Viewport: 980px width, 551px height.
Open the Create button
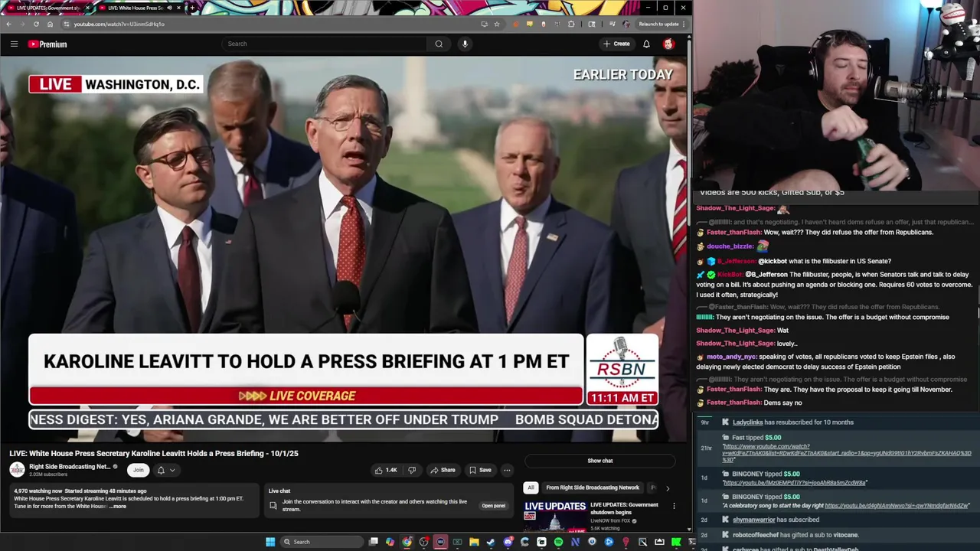point(616,44)
